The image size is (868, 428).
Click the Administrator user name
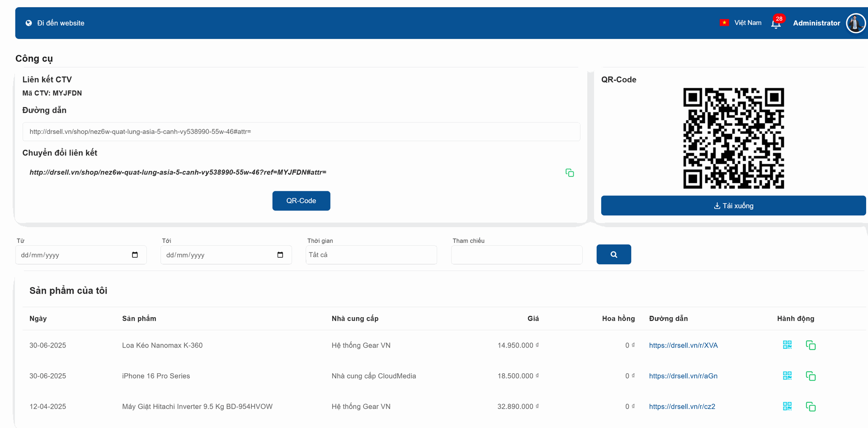click(x=816, y=23)
